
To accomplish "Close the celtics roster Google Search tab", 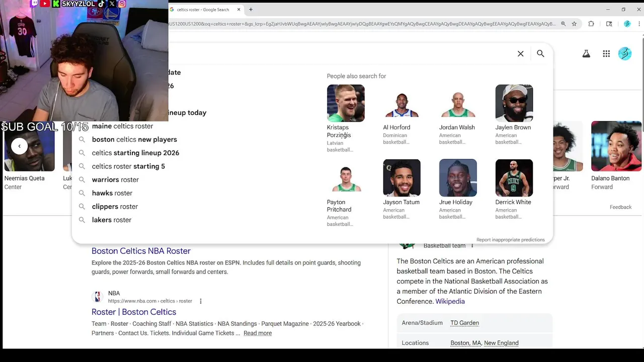I will click(x=238, y=10).
